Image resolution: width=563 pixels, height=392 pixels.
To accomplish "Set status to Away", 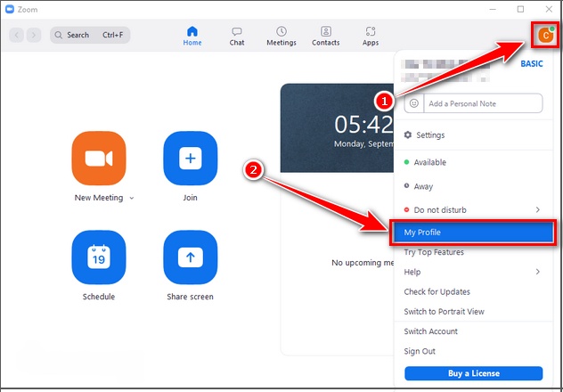I will click(473, 186).
